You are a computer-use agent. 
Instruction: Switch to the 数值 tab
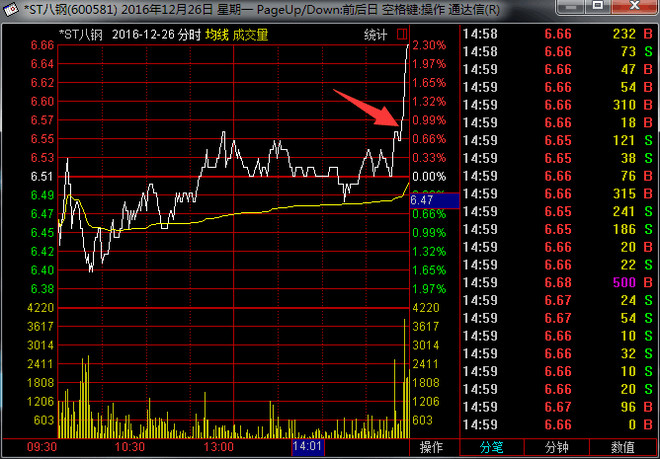point(623,447)
